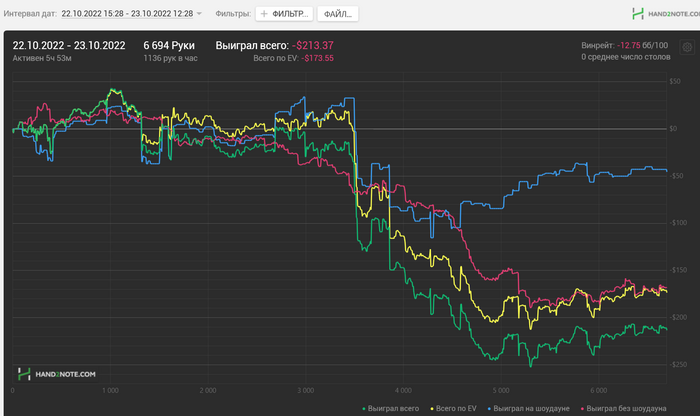Screen dimensions: 700x416
Task: Click the 1 000 x-axis label
Action: (x=110, y=391)
